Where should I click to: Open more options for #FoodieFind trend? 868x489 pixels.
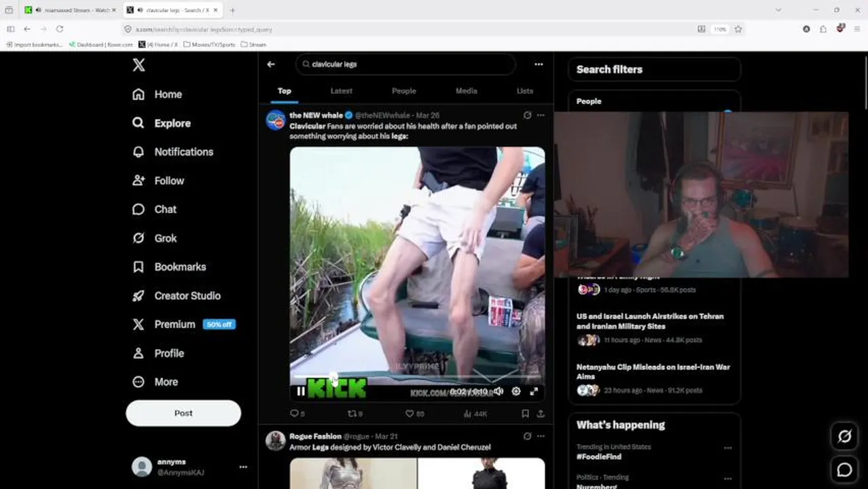(727, 448)
